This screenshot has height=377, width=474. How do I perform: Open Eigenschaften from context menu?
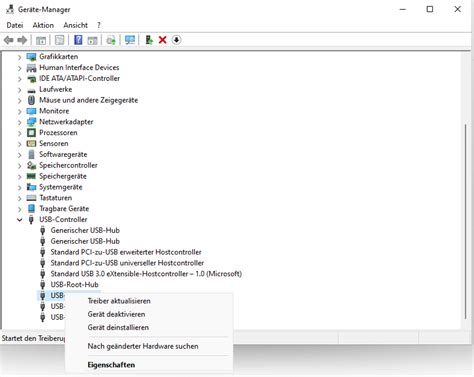111,365
